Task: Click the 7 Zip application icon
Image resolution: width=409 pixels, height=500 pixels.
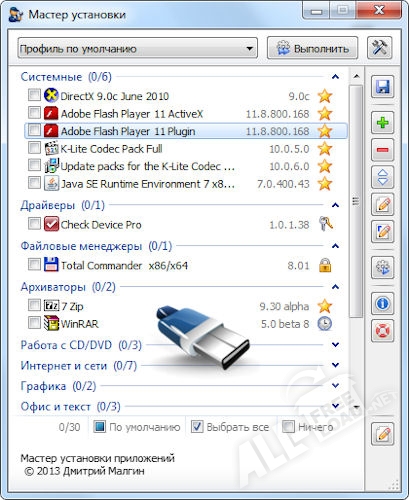Action: coord(51,305)
